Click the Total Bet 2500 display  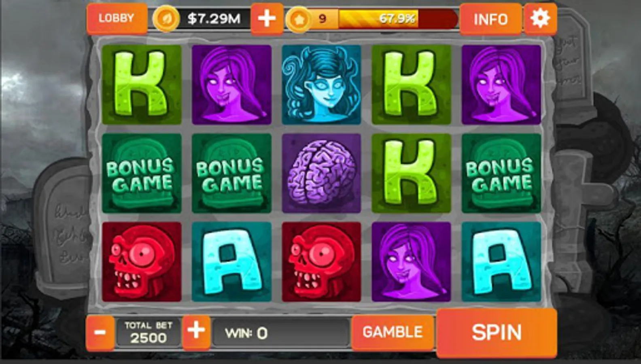pyautogui.click(x=149, y=332)
